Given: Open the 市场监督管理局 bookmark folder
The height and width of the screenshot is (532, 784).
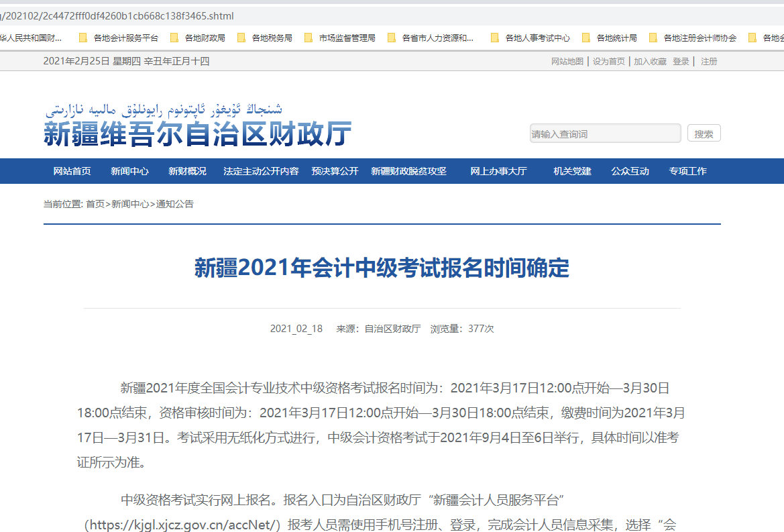Looking at the screenshot, I should pos(340,38).
